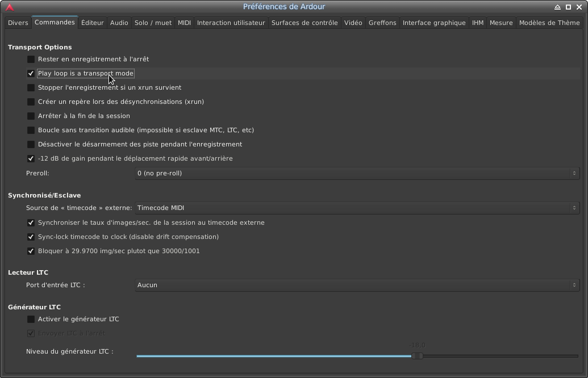Switch to Interface graphique tab
Viewport: 588px width, 378px height.
coord(434,23)
